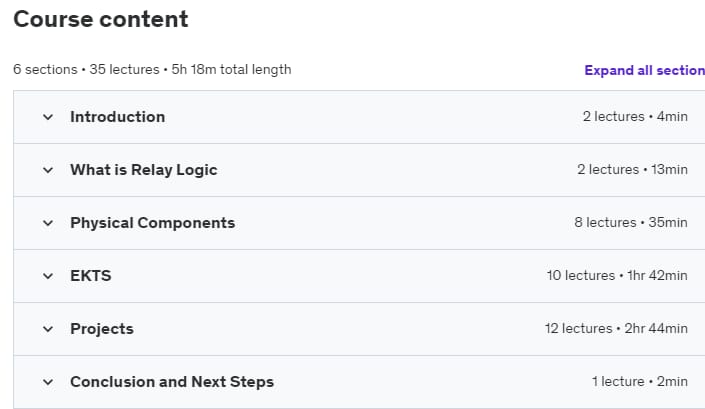This screenshot has height=409, width=705.
Task: Click the '2 lectures • 13min' label
Action: [x=632, y=170]
